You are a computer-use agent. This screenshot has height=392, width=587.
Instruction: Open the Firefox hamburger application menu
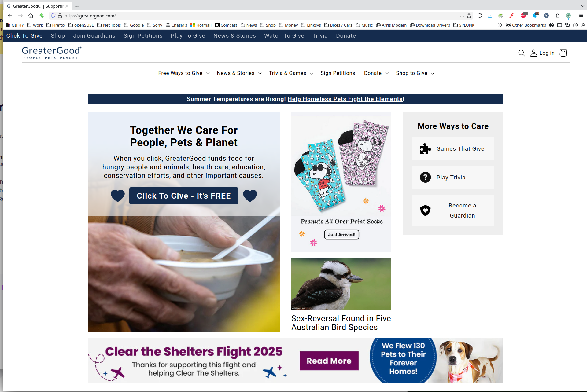click(x=581, y=16)
